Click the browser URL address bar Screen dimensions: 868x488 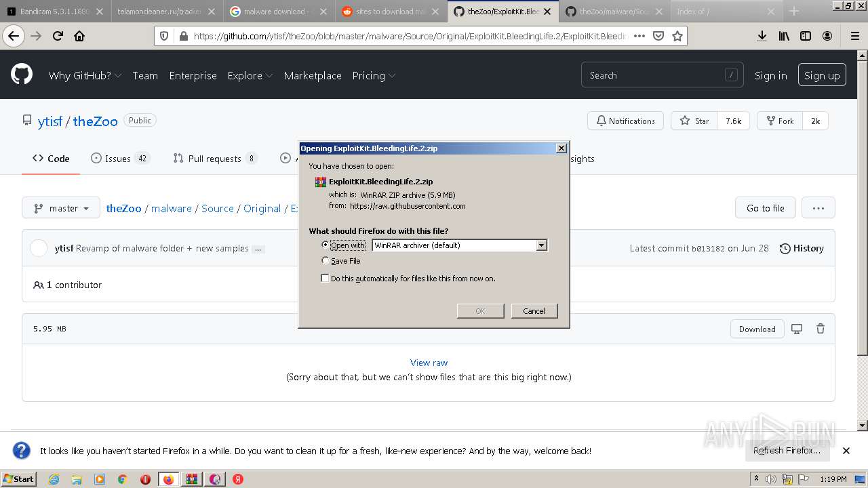[x=410, y=36]
